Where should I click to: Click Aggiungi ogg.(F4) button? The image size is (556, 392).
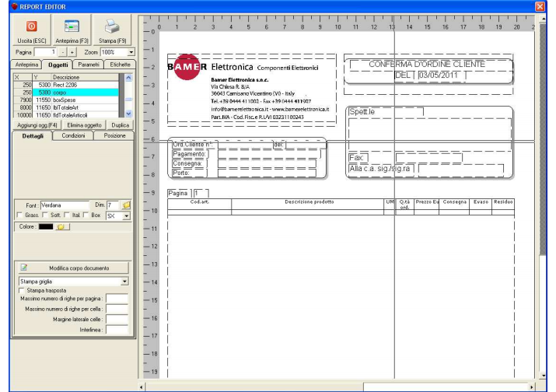(x=37, y=125)
